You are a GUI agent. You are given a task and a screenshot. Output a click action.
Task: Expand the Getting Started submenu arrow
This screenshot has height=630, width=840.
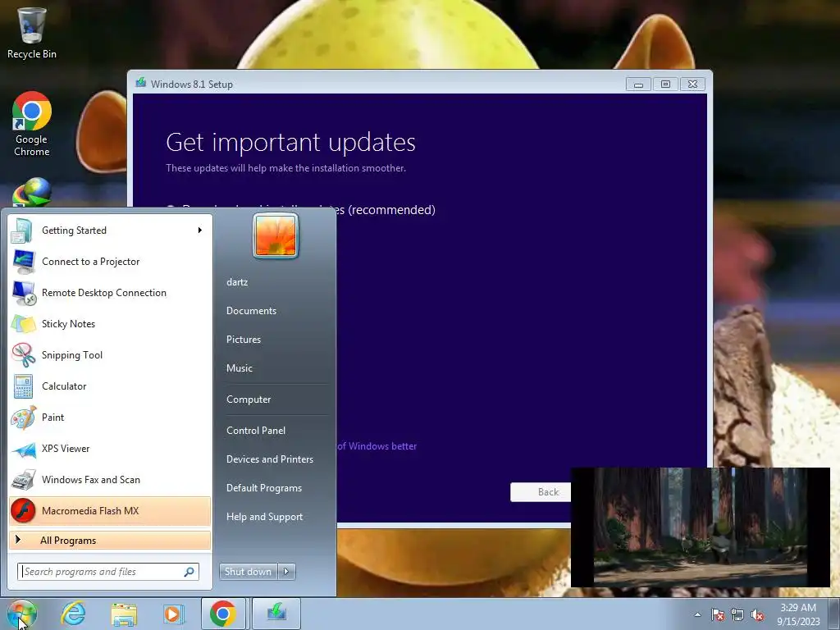click(x=200, y=231)
